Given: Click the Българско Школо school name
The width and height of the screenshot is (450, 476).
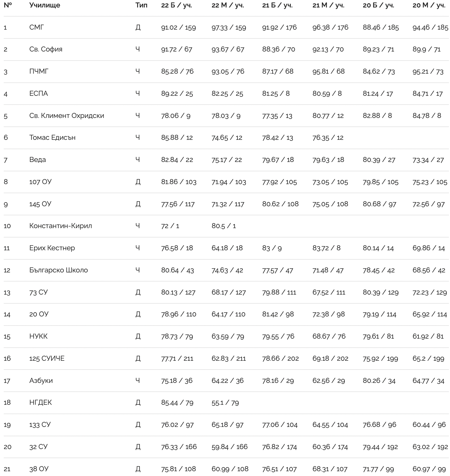Looking at the screenshot, I should click(58, 270).
